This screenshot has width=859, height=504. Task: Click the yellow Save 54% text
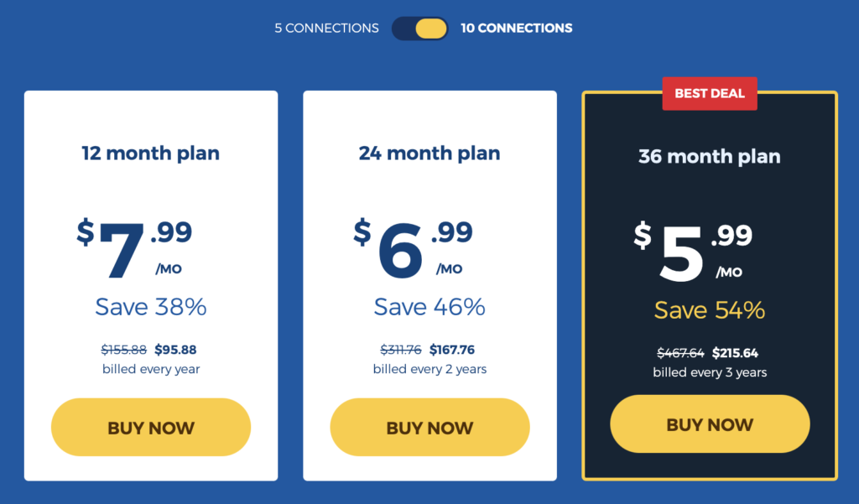[x=710, y=310]
